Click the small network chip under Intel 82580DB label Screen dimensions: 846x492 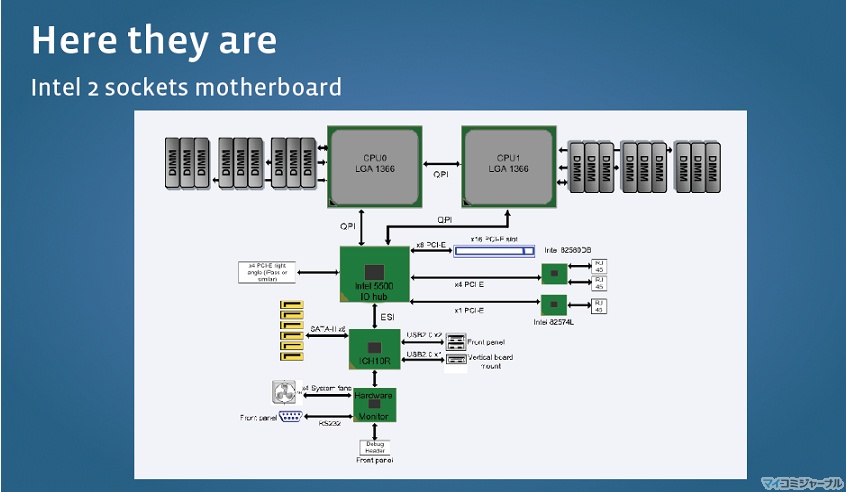pos(554,274)
